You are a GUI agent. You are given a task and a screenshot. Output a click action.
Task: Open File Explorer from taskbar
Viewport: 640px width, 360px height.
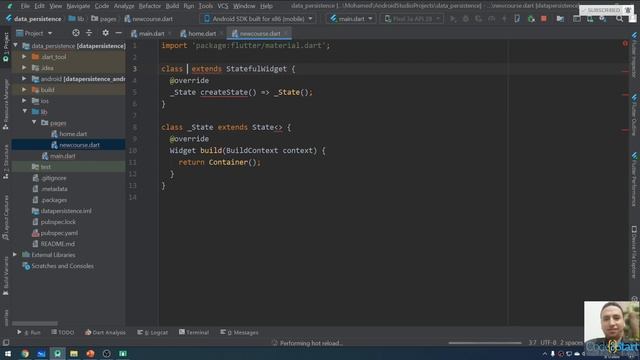coord(74,353)
